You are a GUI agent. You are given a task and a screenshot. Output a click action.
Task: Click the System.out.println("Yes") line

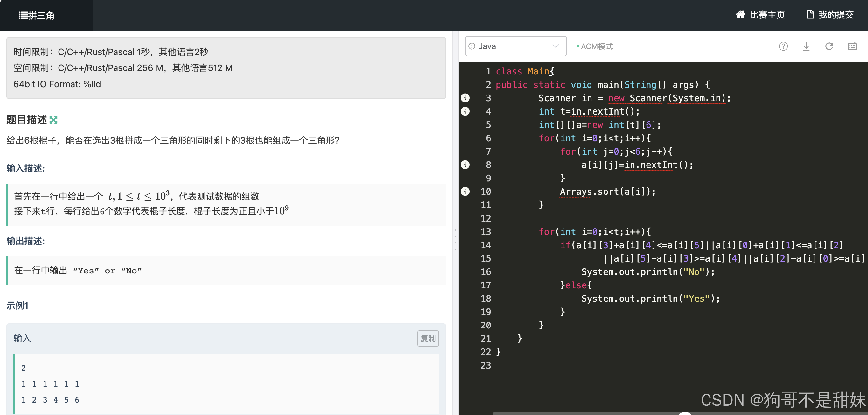(x=650, y=298)
